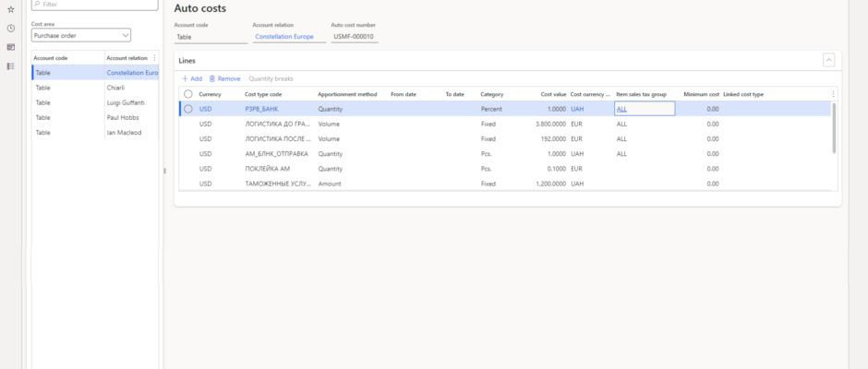Click the Linked cost type column header

point(743,94)
